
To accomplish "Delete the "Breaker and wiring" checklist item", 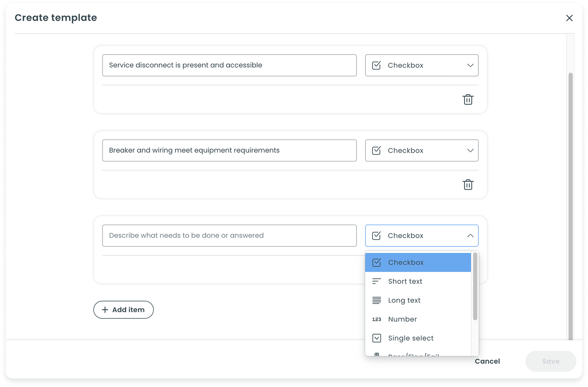I will (468, 184).
